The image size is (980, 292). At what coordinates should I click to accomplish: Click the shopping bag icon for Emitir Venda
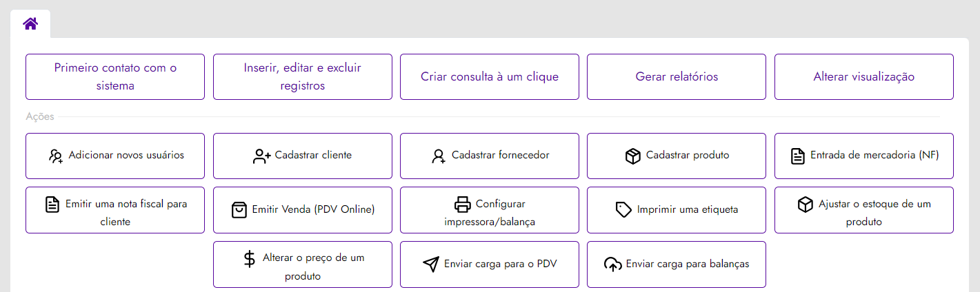click(x=239, y=209)
